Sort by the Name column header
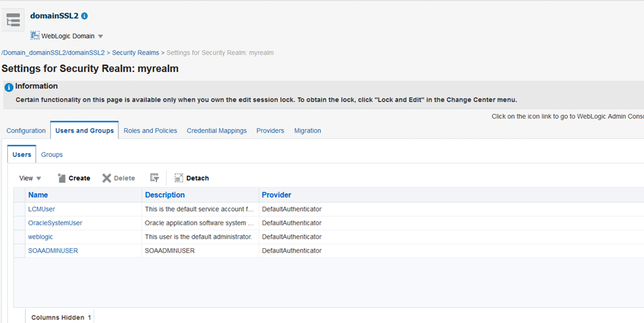Screen dimensions: 644x323 pos(38,195)
